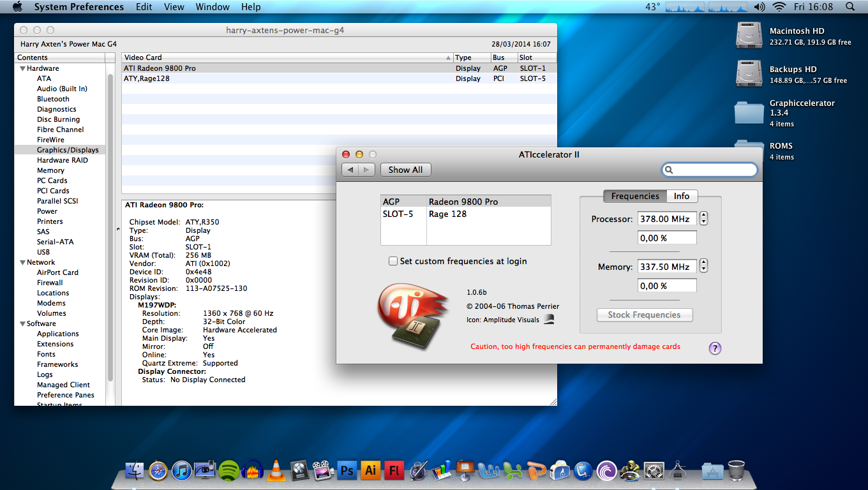
Task: Click the Processor frequency stepper
Action: [703, 218]
